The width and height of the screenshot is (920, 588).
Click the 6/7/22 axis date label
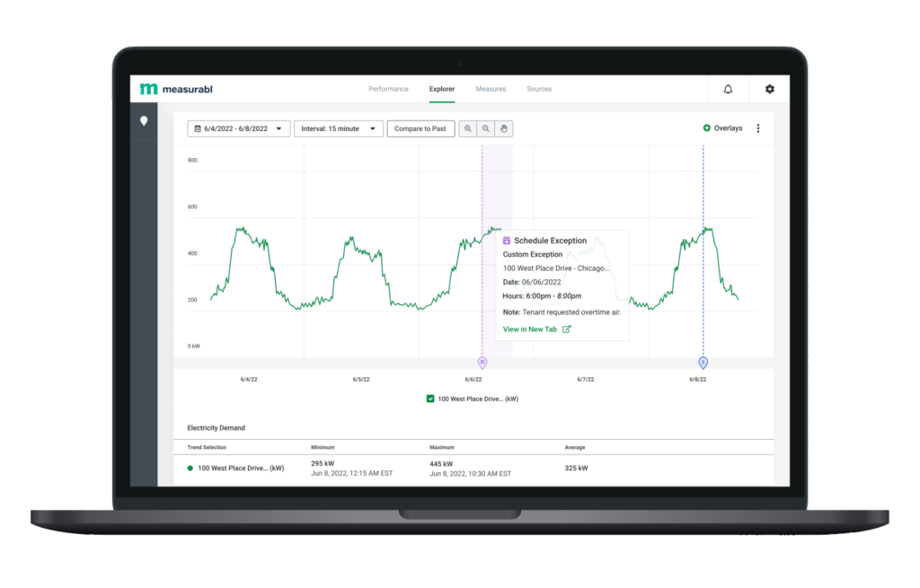pyautogui.click(x=586, y=380)
